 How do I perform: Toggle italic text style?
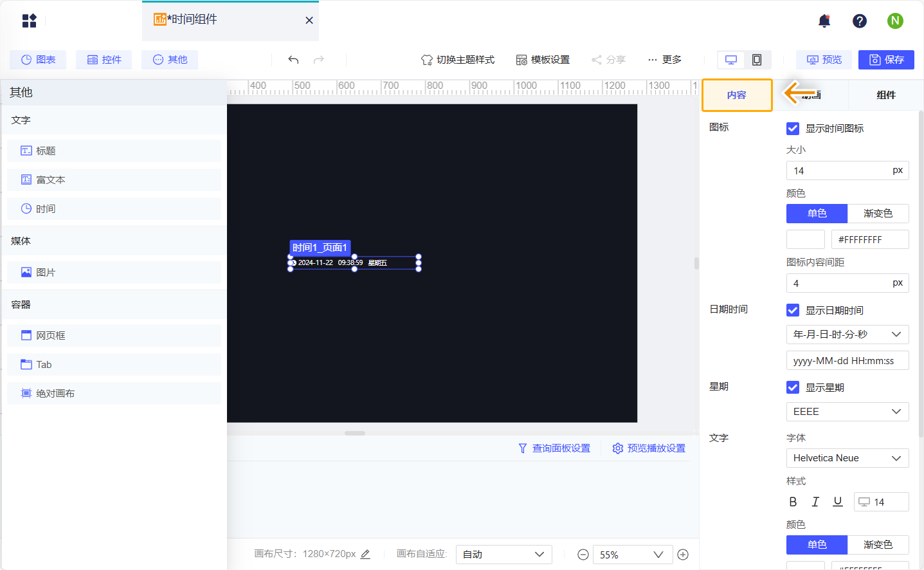[x=815, y=502]
